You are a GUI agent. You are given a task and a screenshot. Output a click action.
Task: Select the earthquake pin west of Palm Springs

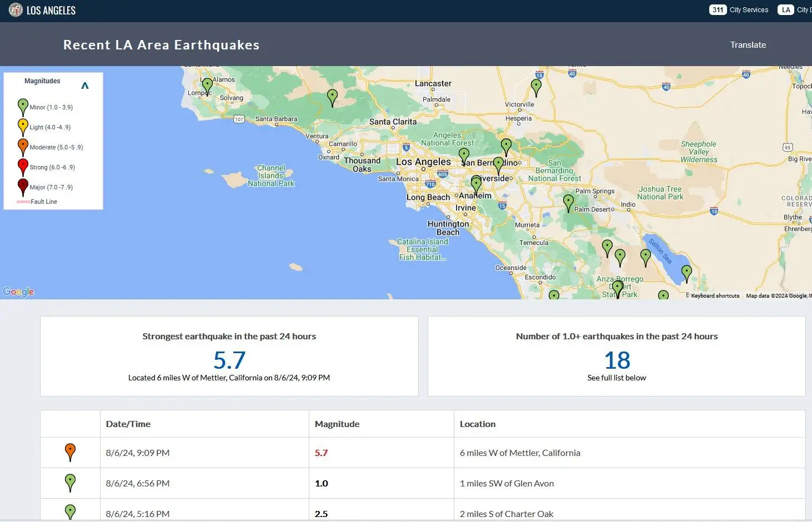[568, 202]
